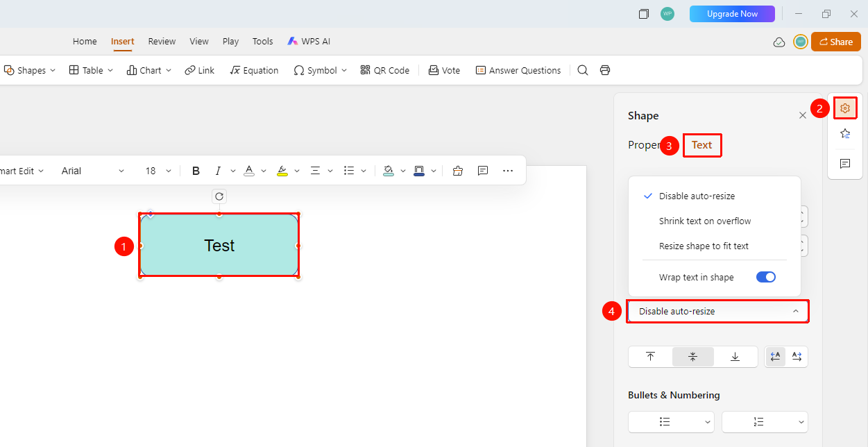Click the Share button

click(x=836, y=42)
